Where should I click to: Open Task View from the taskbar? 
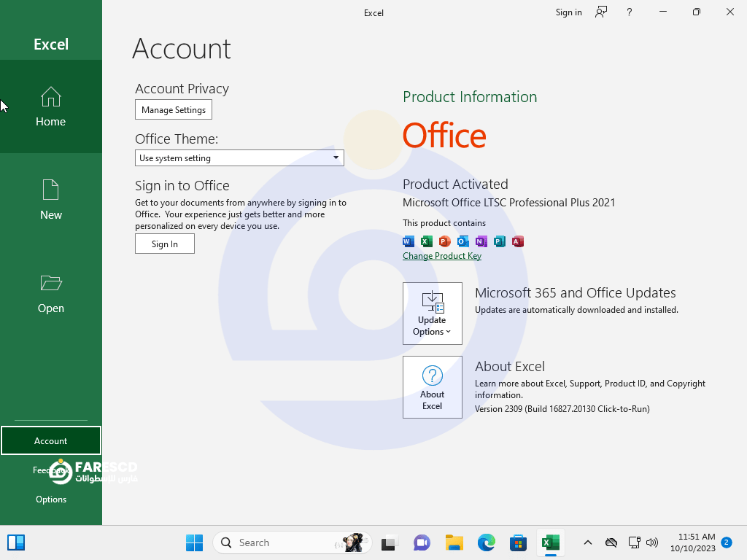390,542
